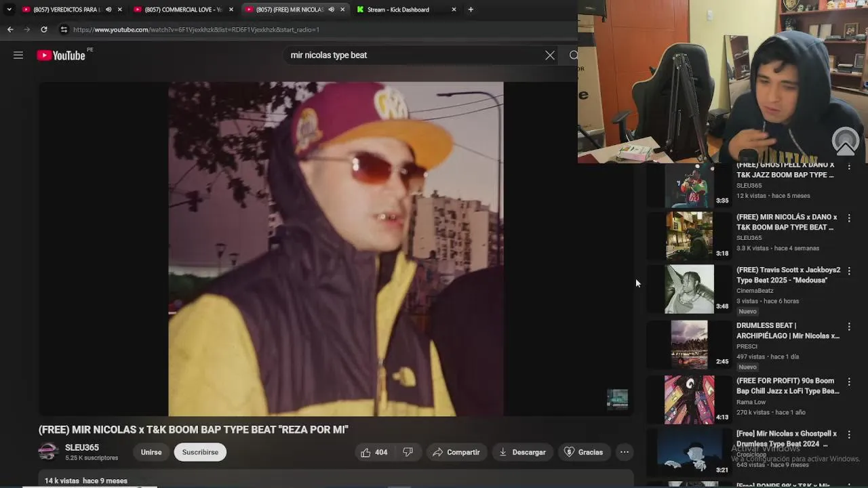The height and width of the screenshot is (488, 868).
Task: Click the CinemaBeatz channel name
Action: coord(755,291)
